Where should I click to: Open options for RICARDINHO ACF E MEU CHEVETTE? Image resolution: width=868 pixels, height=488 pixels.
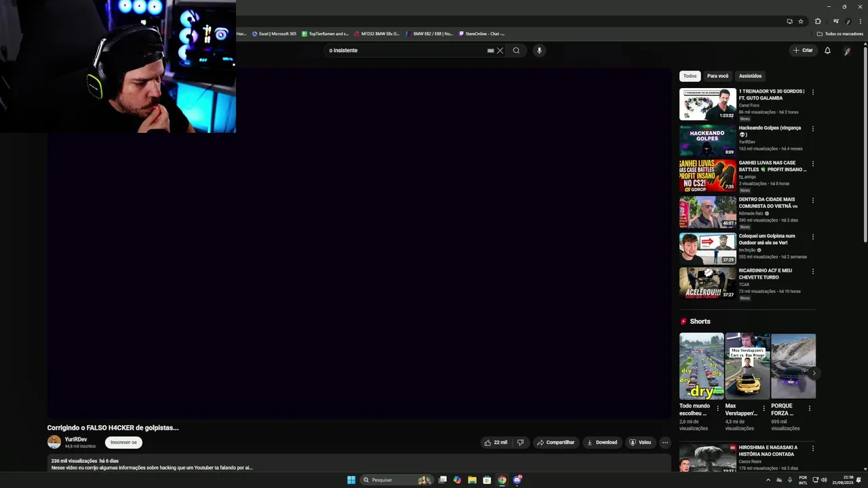812,272
